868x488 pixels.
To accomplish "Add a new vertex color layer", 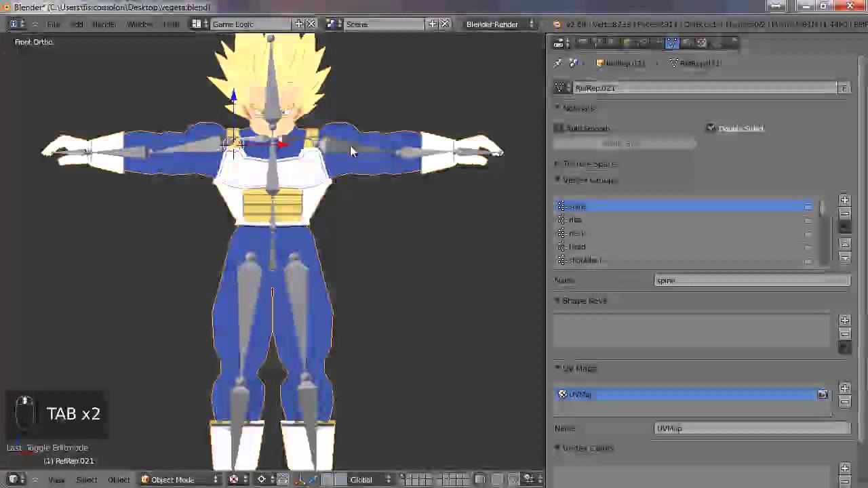I will point(844,468).
